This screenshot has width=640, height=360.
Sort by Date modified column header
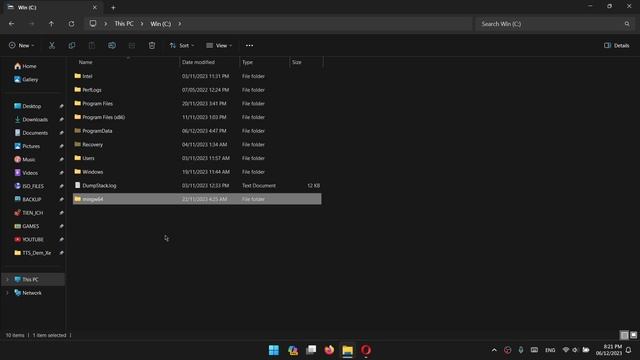coord(209,62)
